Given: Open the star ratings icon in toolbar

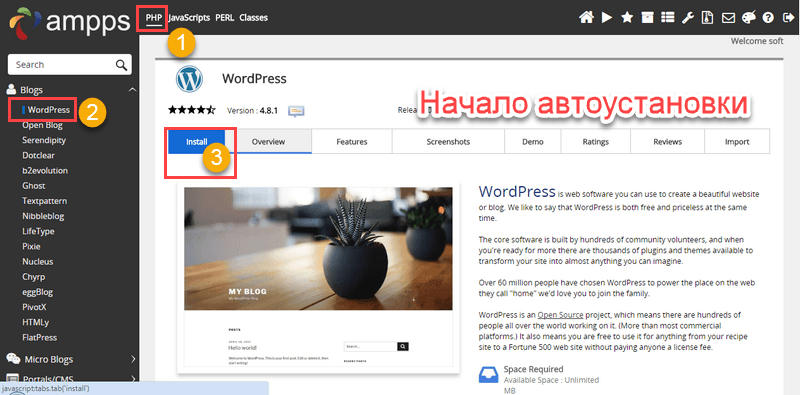Looking at the screenshot, I should pyautogui.click(x=627, y=17).
